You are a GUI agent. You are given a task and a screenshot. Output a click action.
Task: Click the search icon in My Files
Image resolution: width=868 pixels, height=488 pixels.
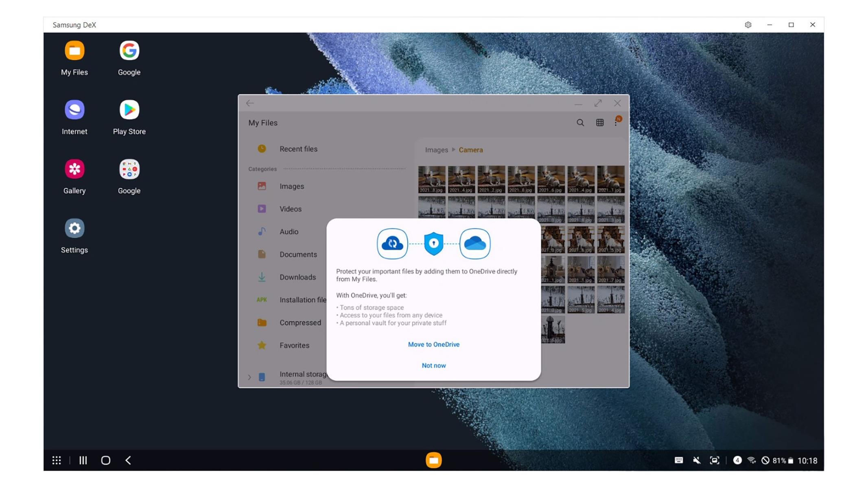pyautogui.click(x=580, y=122)
